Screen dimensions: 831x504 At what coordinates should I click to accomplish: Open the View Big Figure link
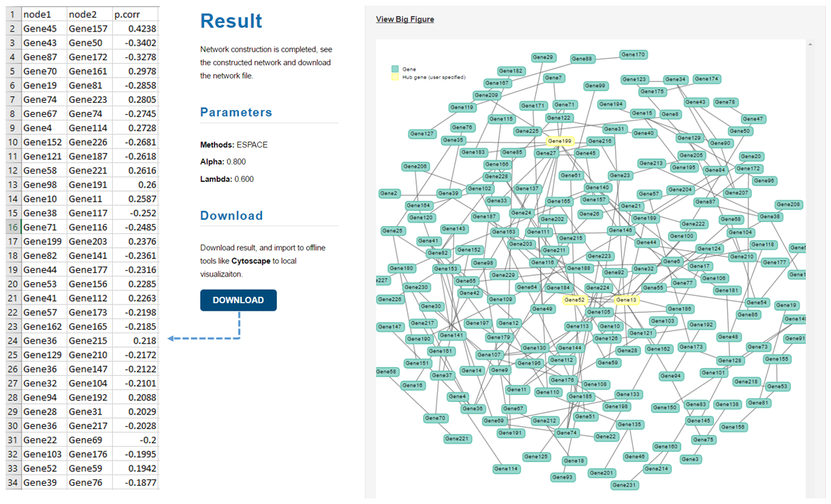pyautogui.click(x=405, y=19)
